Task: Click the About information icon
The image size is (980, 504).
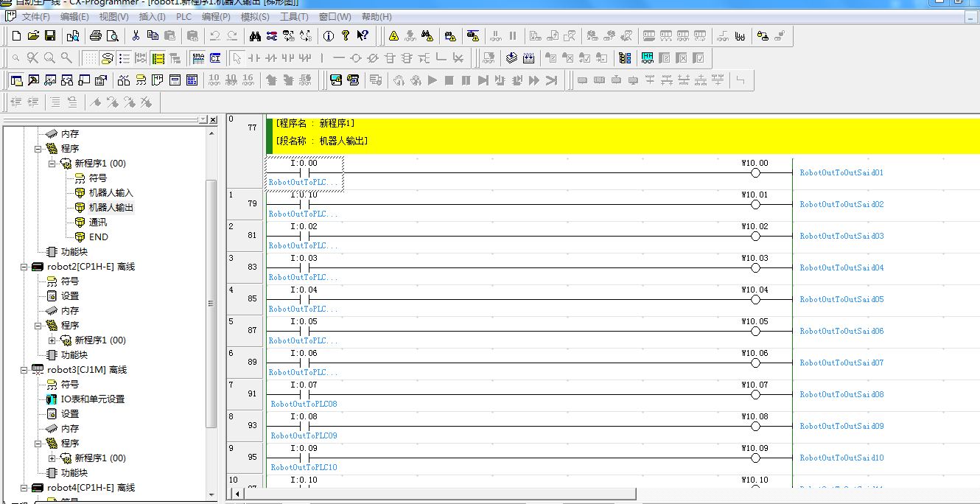Action: click(x=329, y=35)
